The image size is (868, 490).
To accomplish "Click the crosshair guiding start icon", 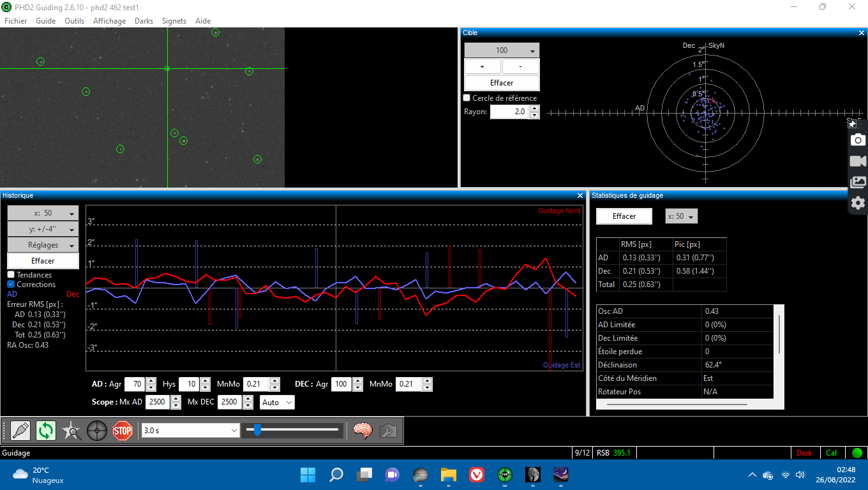I will tap(97, 431).
